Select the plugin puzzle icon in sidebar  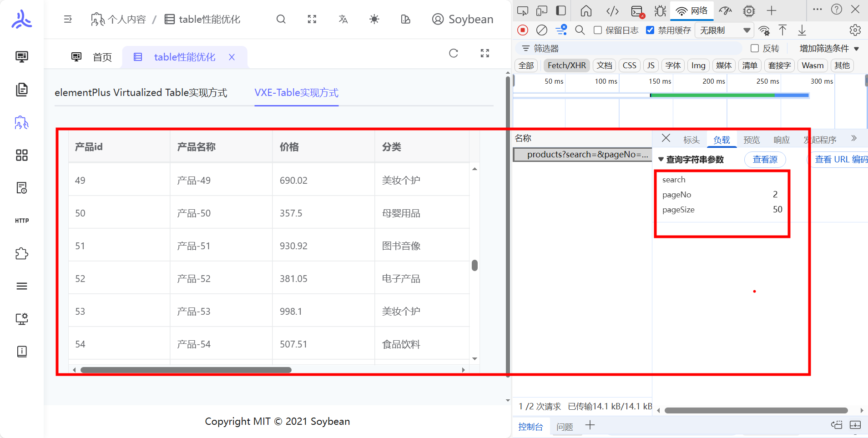pos(21,253)
